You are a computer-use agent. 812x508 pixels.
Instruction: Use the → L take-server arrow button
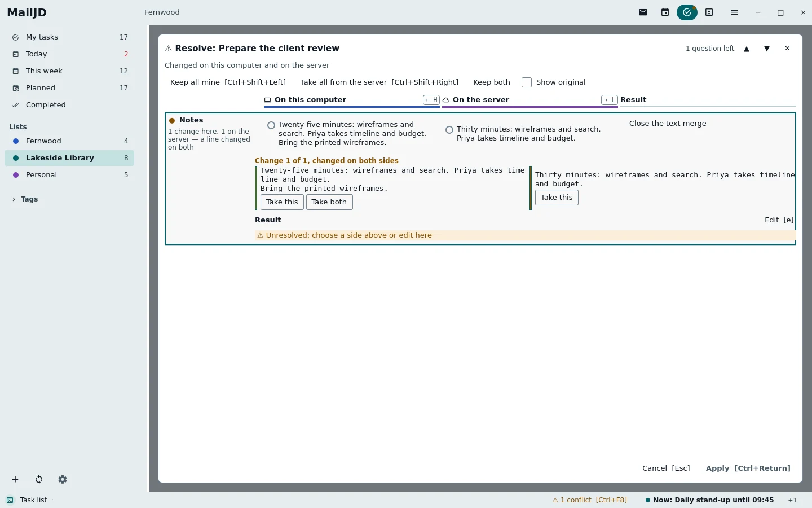pos(610,100)
